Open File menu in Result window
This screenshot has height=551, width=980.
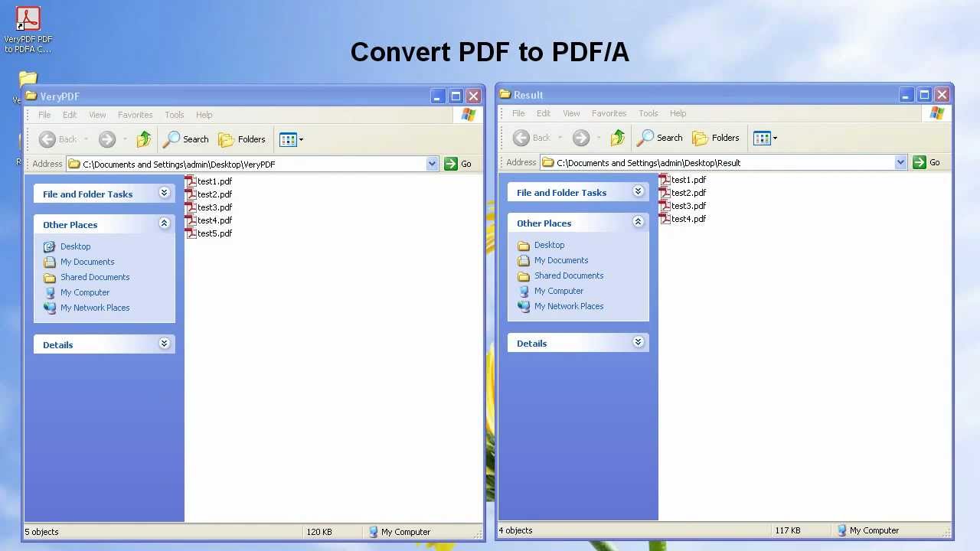click(x=518, y=113)
